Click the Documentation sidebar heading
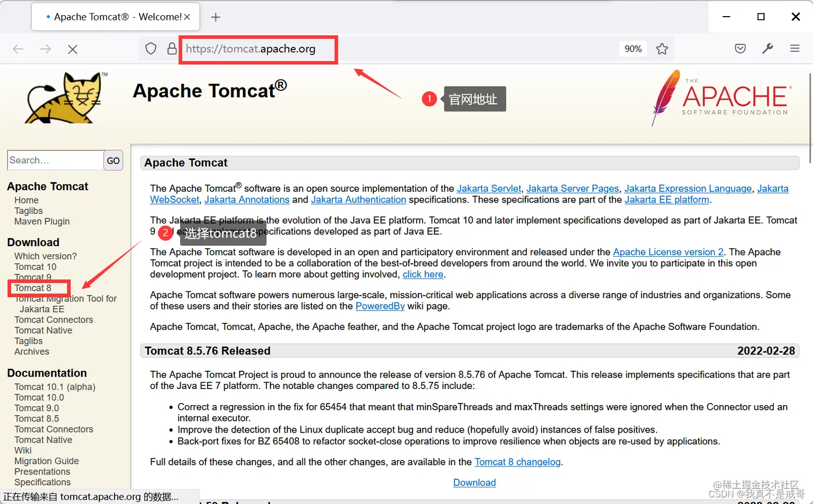The height and width of the screenshot is (504, 813). click(47, 373)
